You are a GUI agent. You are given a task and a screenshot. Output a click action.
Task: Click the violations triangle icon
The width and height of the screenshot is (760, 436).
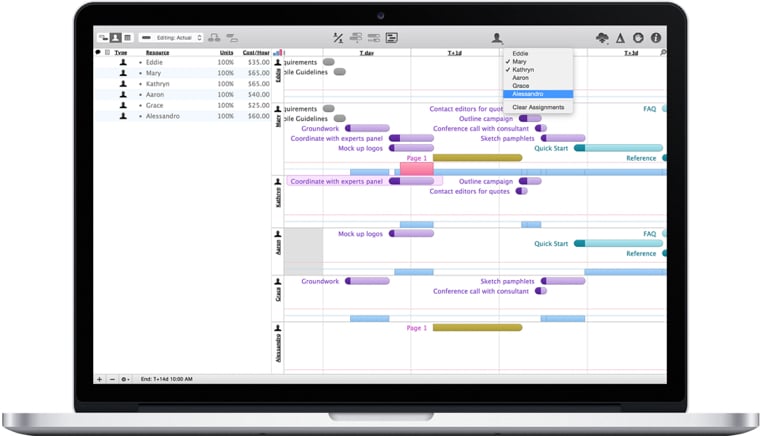[x=620, y=38]
